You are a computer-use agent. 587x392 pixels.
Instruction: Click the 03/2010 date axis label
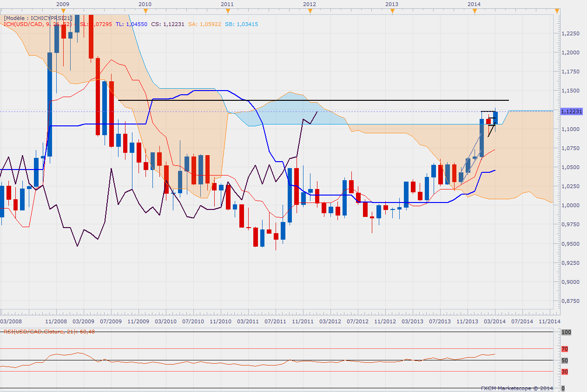[x=166, y=321]
